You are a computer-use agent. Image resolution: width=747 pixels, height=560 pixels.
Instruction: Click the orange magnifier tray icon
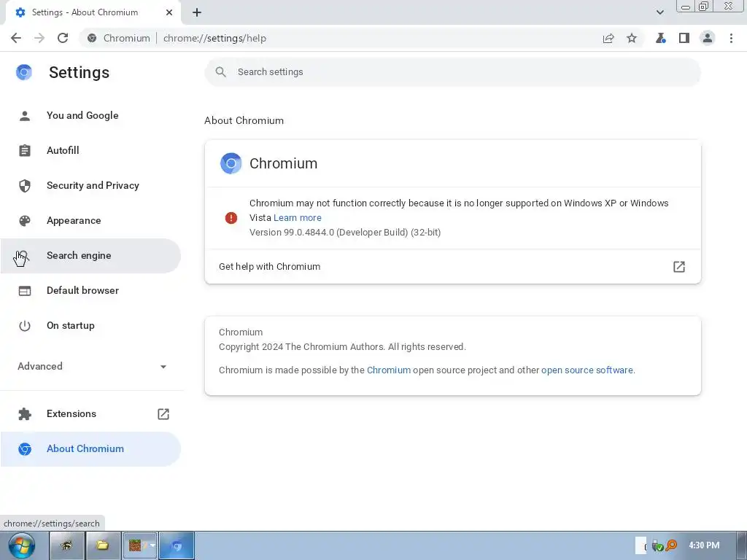[x=671, y=545]
